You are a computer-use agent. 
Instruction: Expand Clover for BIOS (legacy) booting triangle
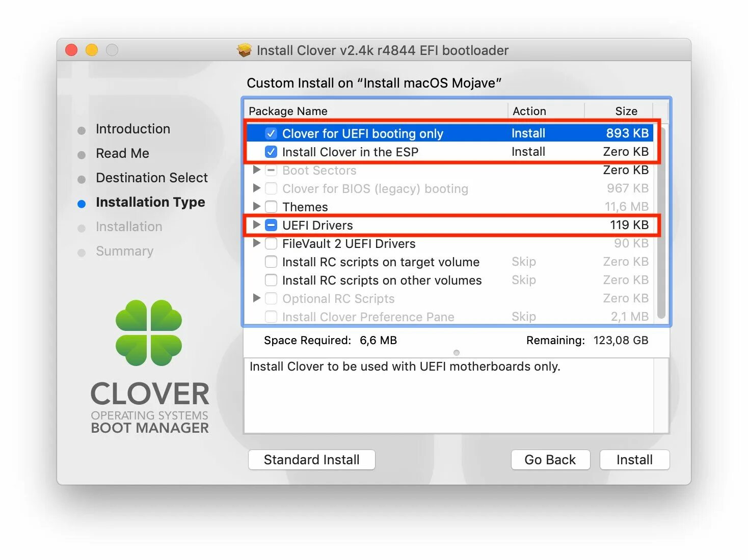tap(257, 188)
